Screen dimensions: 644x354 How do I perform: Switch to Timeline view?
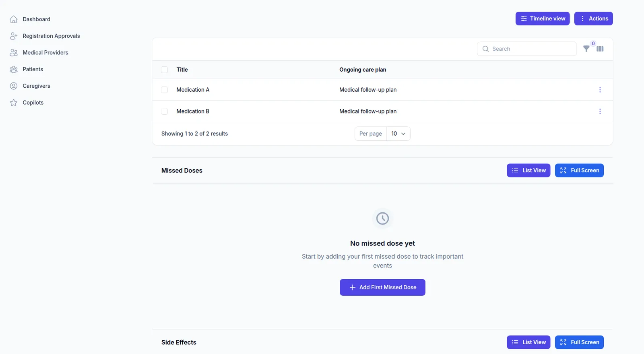click(543, 19)
